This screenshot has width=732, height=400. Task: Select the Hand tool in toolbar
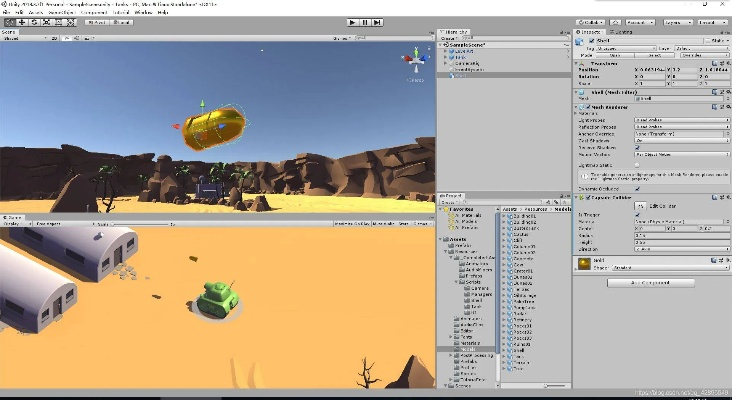[8, 21]
